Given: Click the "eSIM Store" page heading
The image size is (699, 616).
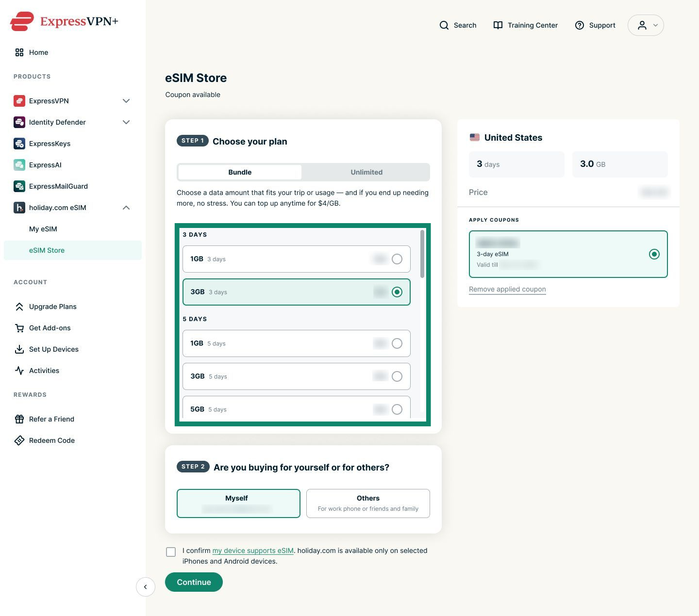Looking at the screenshot, I should coord(196,78).
